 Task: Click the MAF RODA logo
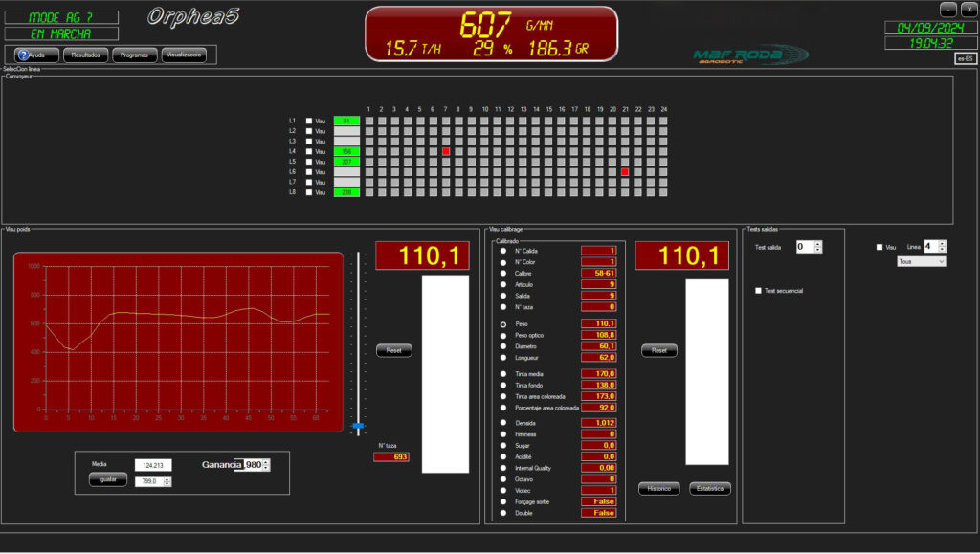tap(750, 56)
